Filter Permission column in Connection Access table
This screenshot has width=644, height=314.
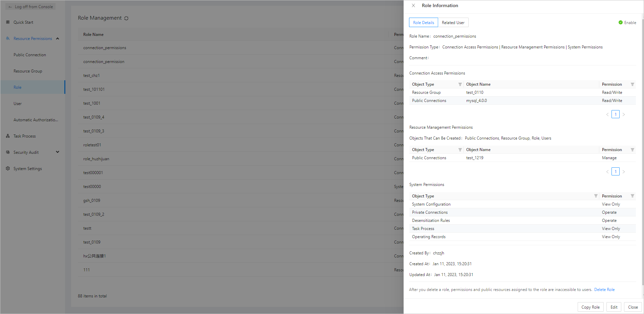click(632, 84)
